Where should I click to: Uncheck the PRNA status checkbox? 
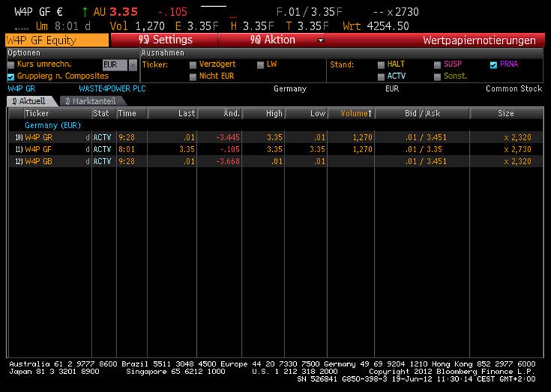tap(493, 65)
